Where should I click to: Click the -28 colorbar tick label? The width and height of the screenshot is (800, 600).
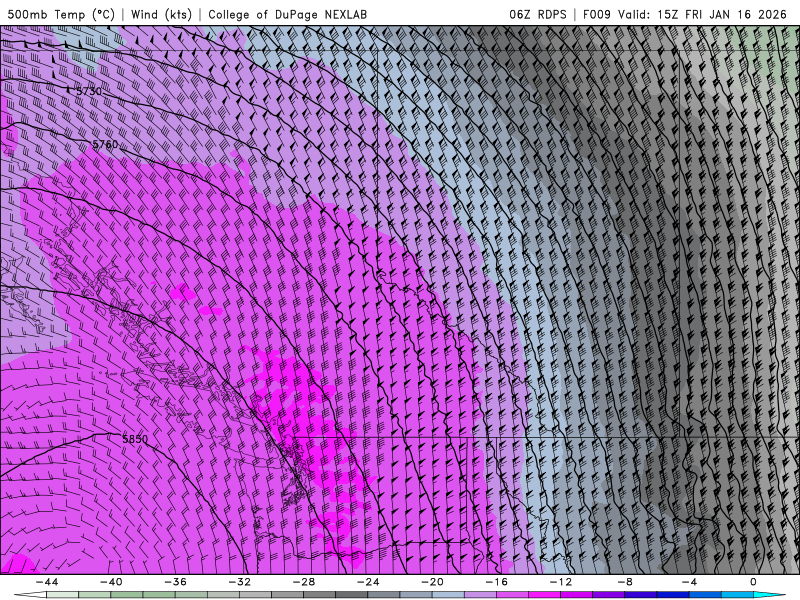pyautogui.click(x=304, y=582)
